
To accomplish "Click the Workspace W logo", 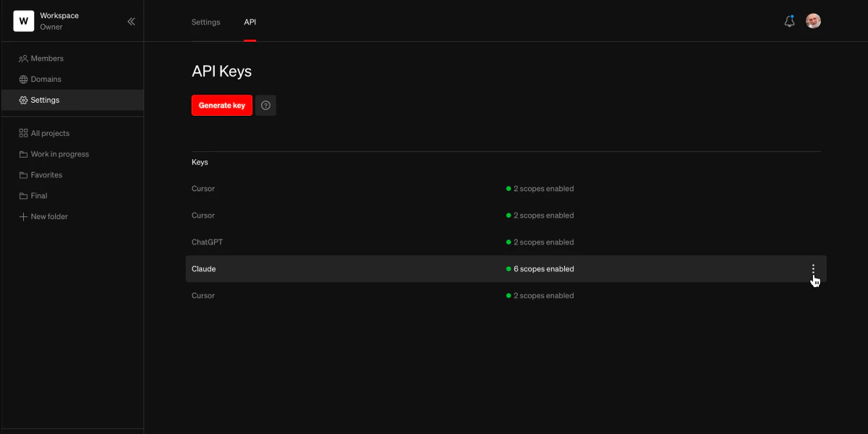I will 23,22.
